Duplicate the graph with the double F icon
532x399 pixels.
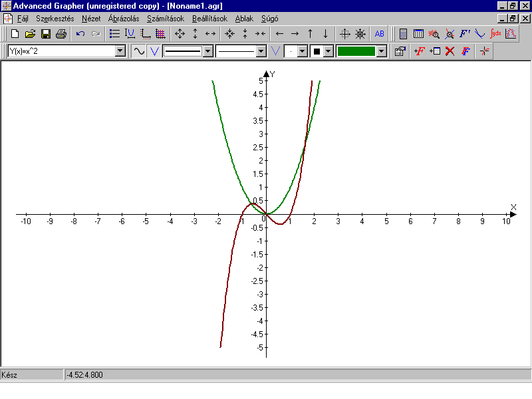[x=465, y=51]
